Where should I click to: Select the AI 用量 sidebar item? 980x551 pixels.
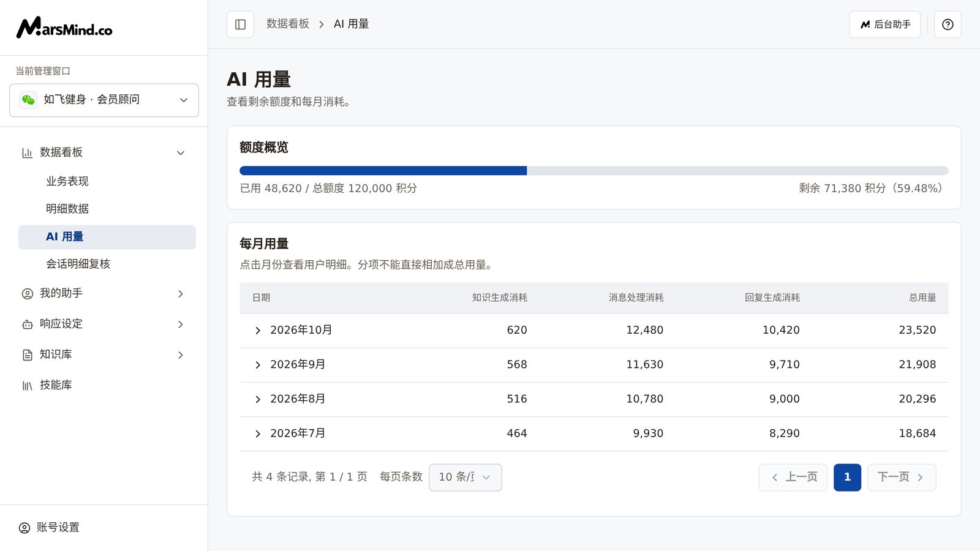pyautogui.click(x=107, y=237)
